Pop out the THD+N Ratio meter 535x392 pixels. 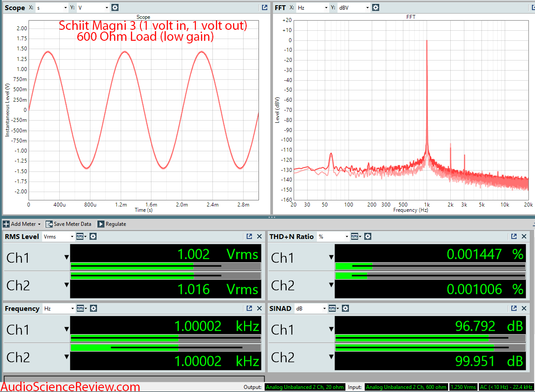tap(514, 236)
